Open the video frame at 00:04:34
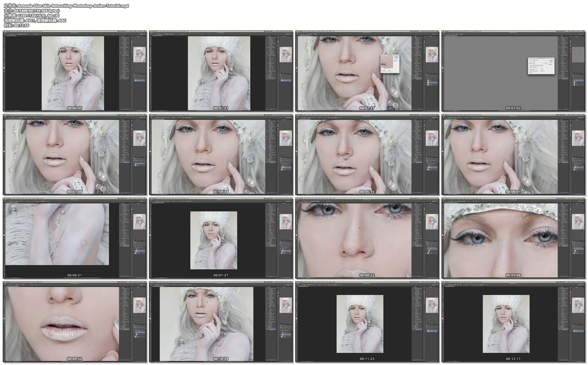Screen dimensions: 588x365 click(x=221, y=155)
